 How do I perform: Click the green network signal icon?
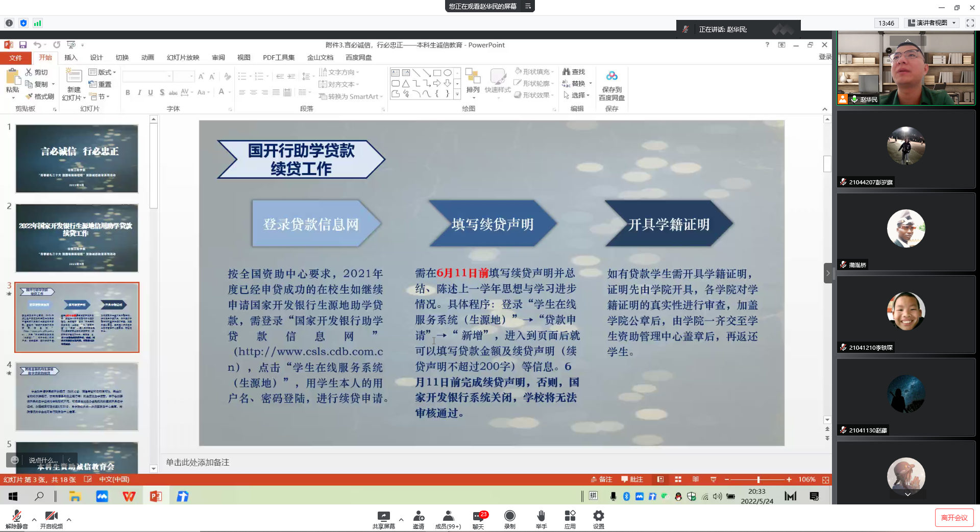(x=38, y=23)
